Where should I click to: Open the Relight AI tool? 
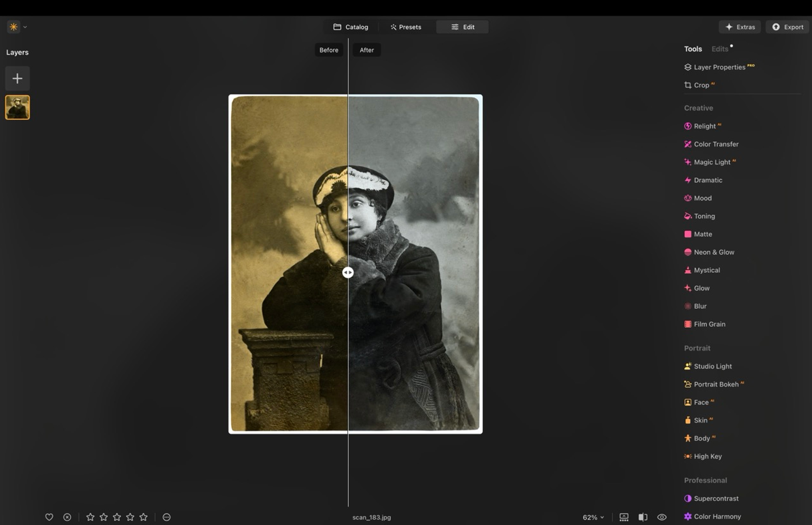pyautogui.click(x=707, y=126)
